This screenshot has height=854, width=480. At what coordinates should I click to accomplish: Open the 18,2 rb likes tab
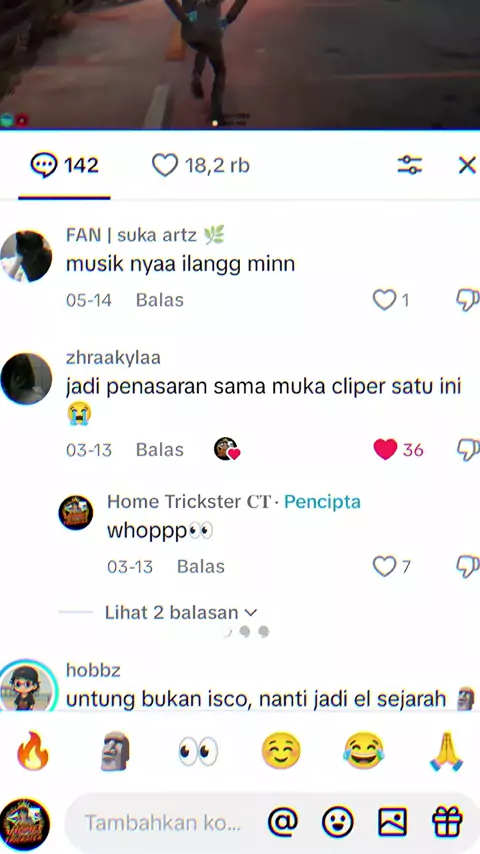[200, 165]
